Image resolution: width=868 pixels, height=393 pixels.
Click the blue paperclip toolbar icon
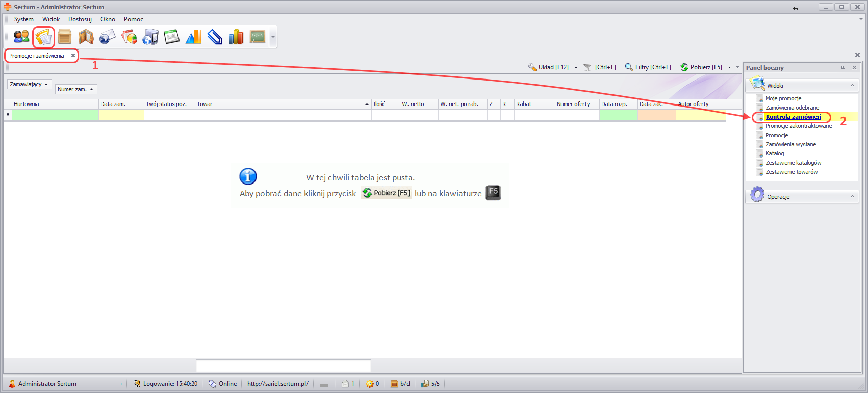215,37
